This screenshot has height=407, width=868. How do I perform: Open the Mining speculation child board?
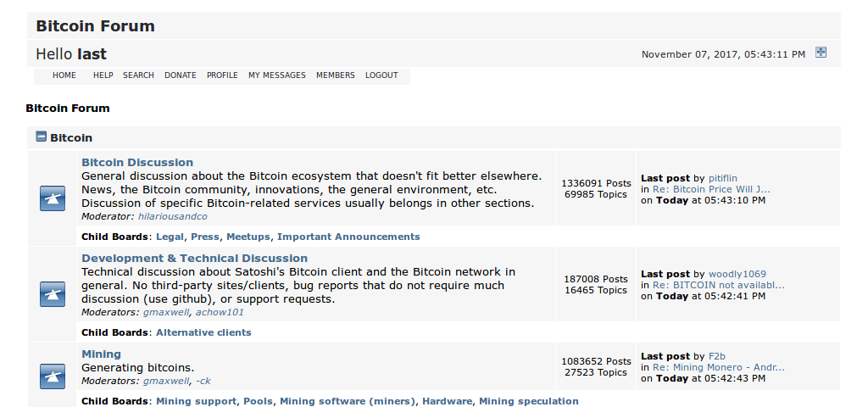click(529, 401)
